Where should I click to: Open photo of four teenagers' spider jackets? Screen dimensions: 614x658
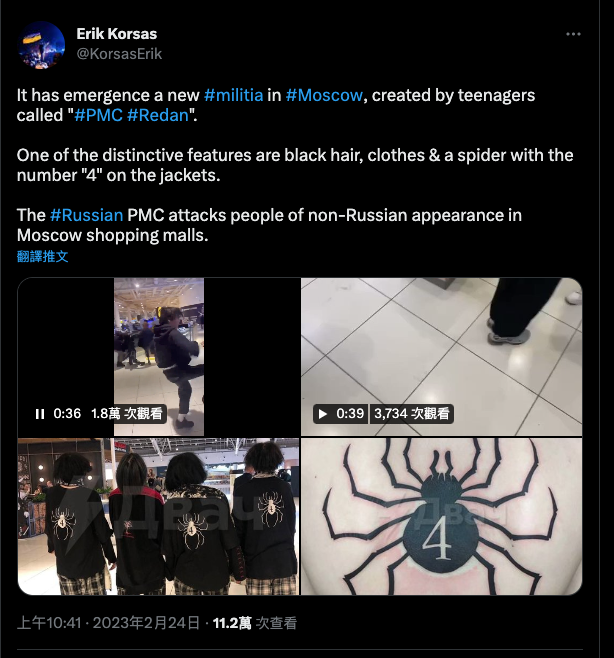(159, 517)
